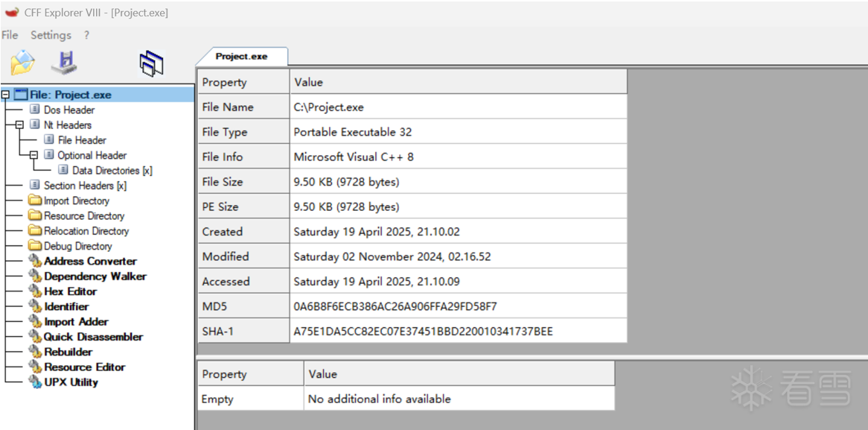This screenshot has width=868, height=430.
Task: Click the Open file toolbar icon
Action: click(x=23, y=63)
